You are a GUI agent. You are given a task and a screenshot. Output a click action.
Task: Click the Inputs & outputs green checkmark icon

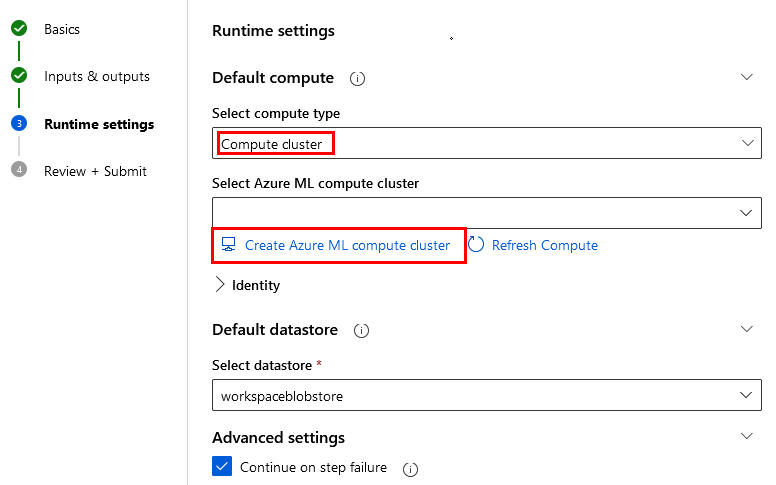pos(19,76)
